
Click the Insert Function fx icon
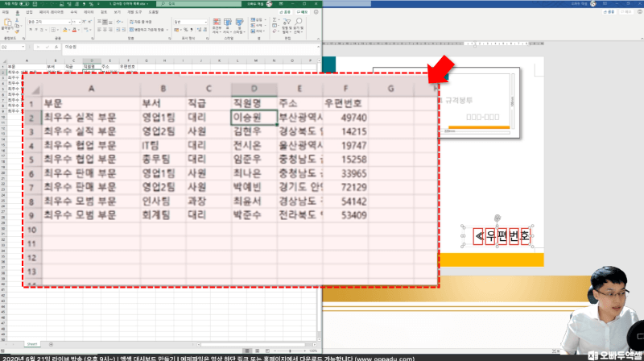pos(56,47)
